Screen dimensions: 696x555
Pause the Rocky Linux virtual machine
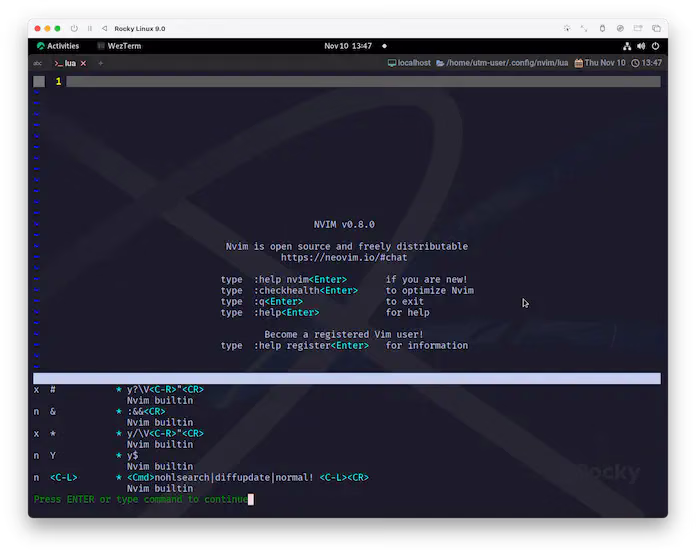[x=90, y=28]
